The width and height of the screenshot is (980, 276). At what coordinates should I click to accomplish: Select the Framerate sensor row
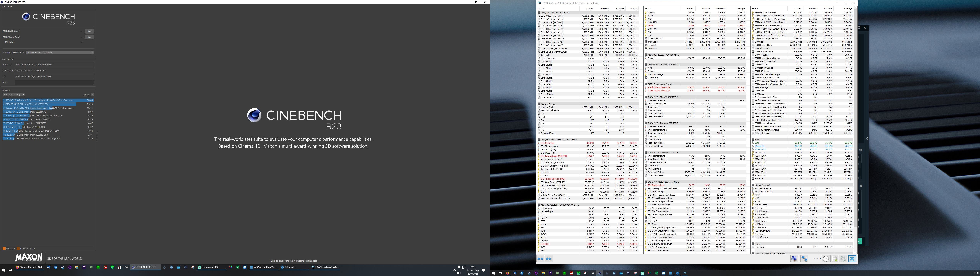click(x=803, y=247)
